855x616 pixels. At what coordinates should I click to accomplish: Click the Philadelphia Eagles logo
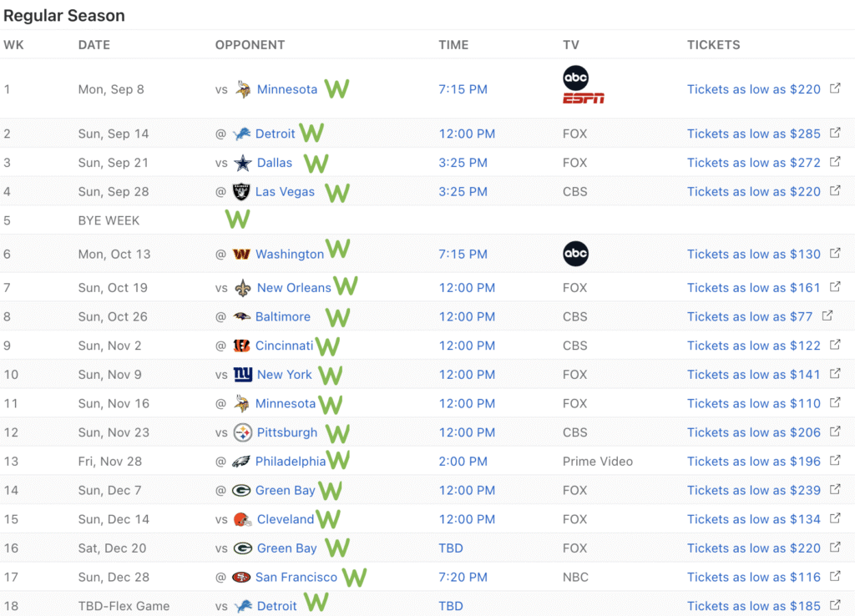(241, 462)
